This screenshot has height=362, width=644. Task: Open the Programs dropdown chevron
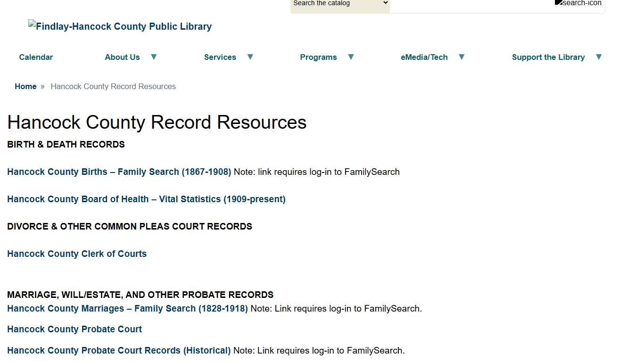pos(351,57)
